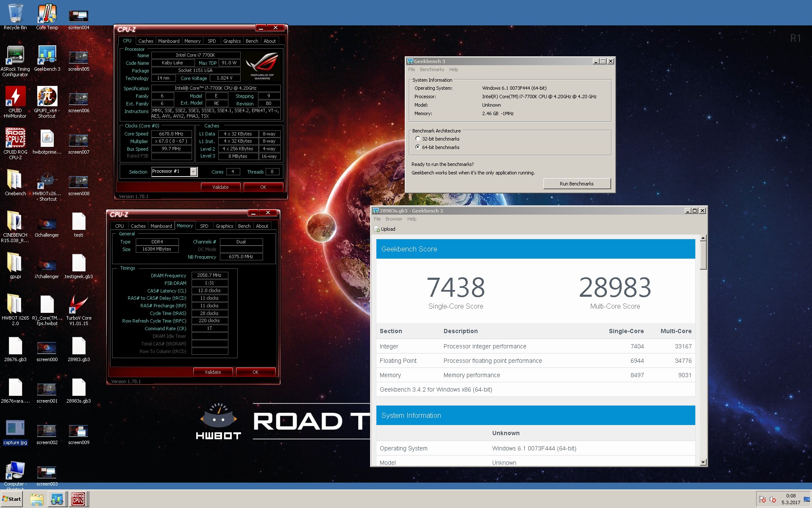Select 64-bit benchmarks radio option
The image size is (812, 508).
coord(418,147)
